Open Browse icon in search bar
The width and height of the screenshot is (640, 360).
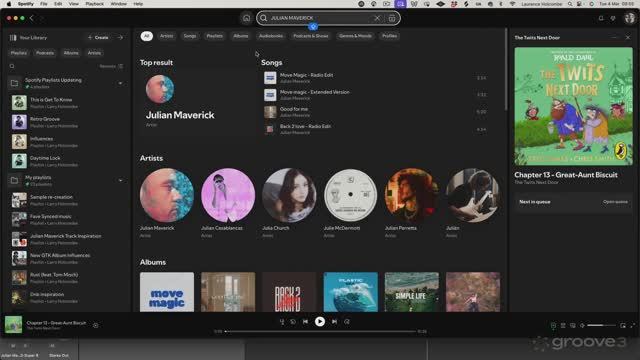click(x=392, y=18)
